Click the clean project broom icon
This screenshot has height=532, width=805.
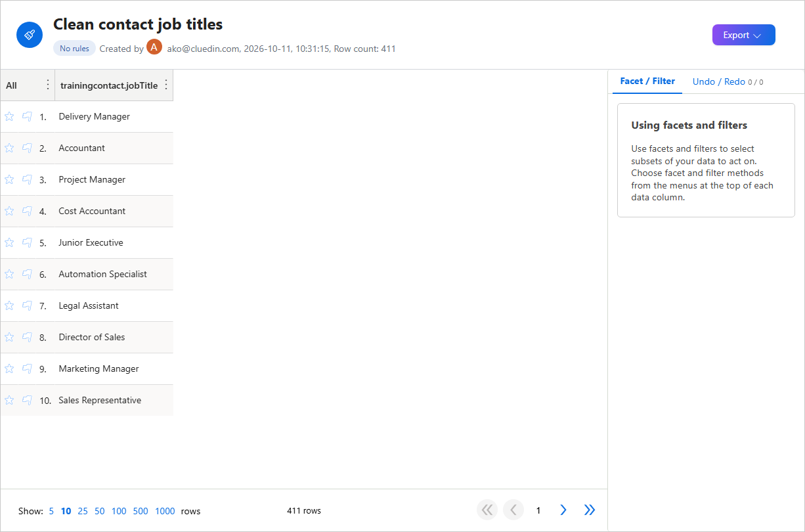[x=30, y=35]
